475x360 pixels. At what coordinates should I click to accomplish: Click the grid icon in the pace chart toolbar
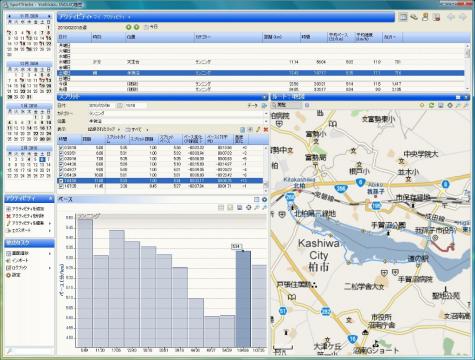click(x=221, y=208)
